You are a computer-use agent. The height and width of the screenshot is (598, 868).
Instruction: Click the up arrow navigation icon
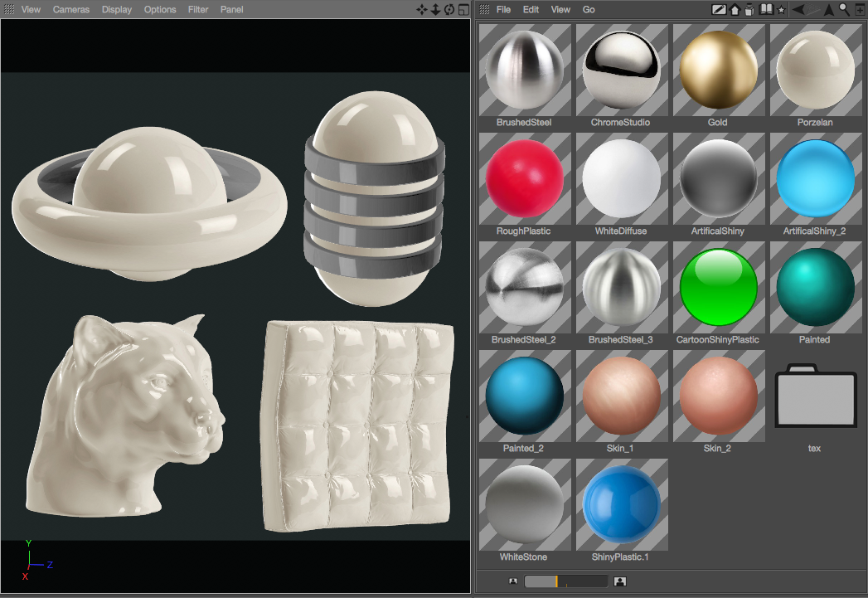(829, 9)
